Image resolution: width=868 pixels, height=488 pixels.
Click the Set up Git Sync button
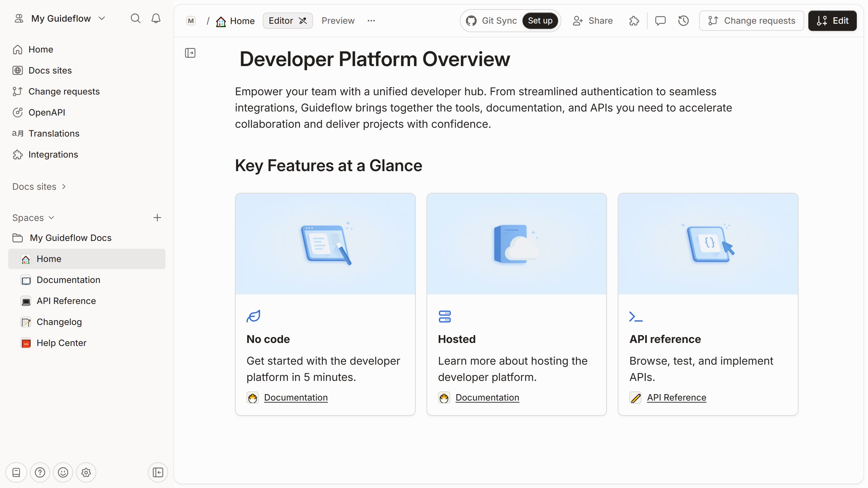540,21
